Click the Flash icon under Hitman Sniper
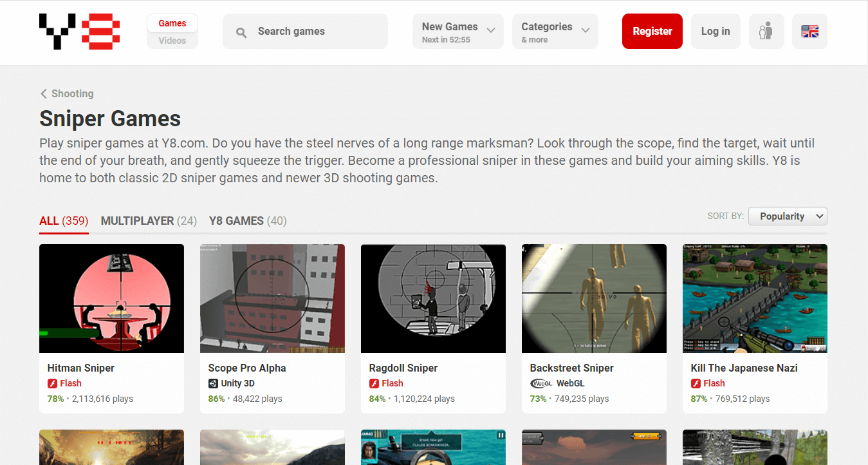 [x=52, y=383]
